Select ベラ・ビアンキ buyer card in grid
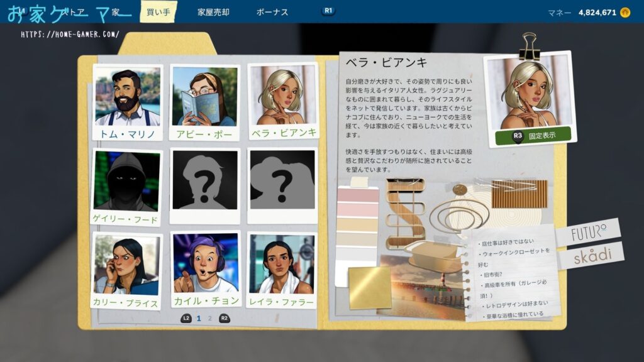Viewport: 644px width, 362px height. tap(282, 101)
